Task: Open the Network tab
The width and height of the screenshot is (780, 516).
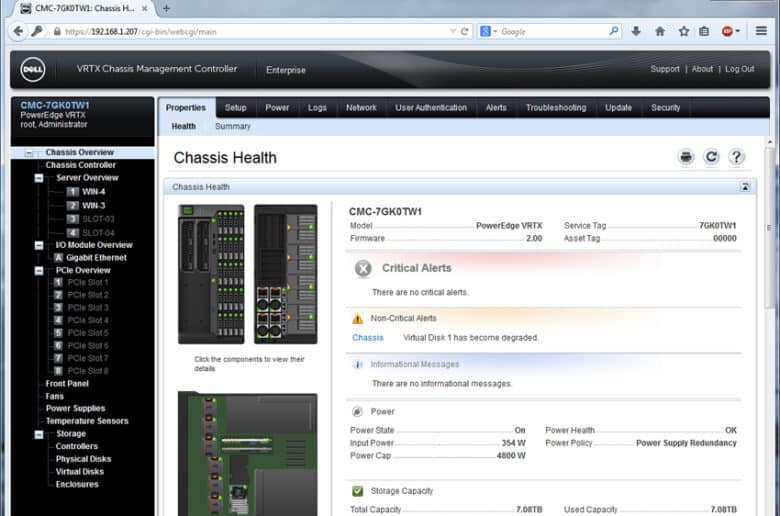Action: click(361, 107)
